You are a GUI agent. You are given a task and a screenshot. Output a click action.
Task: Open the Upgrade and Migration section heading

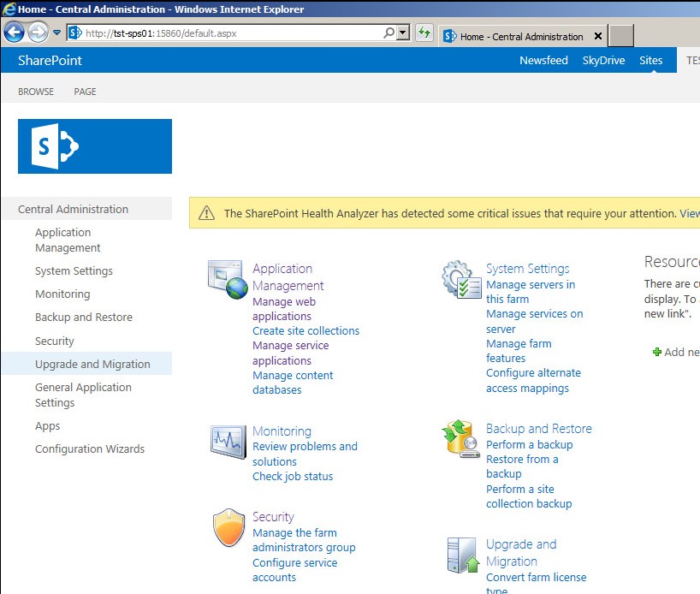point(521,552)
